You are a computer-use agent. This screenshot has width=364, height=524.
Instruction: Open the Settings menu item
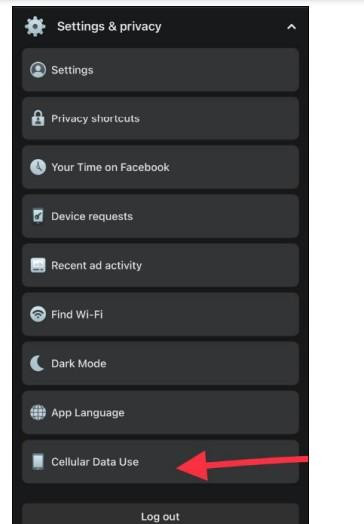click(160, 70)
